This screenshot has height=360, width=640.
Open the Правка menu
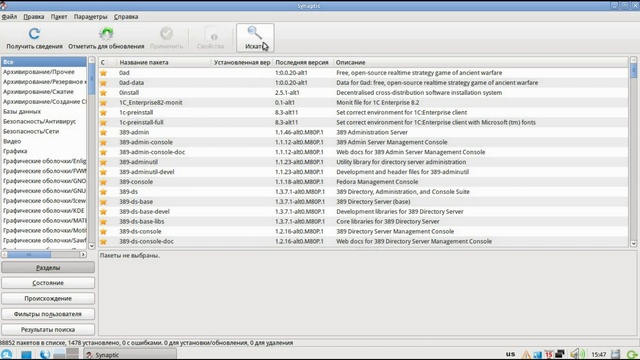click(x=33, y=17)
